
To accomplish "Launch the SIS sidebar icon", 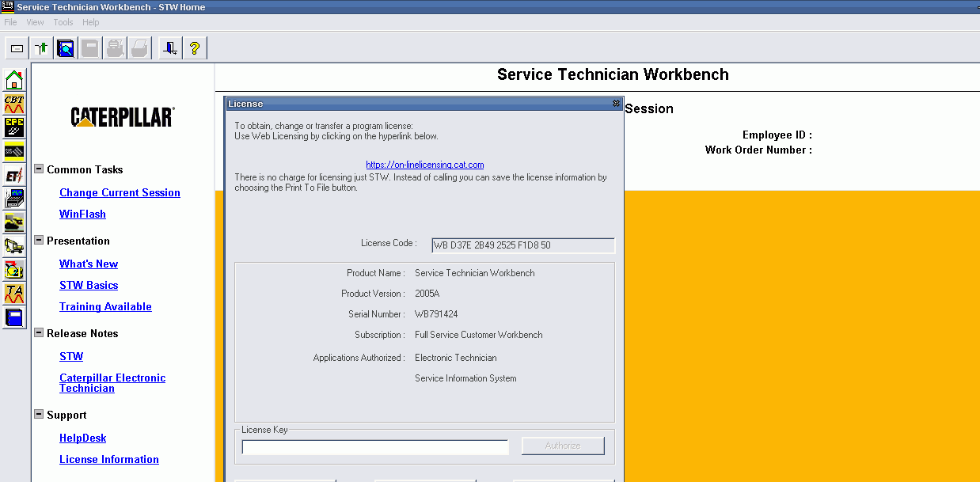I will coord(14,152).
